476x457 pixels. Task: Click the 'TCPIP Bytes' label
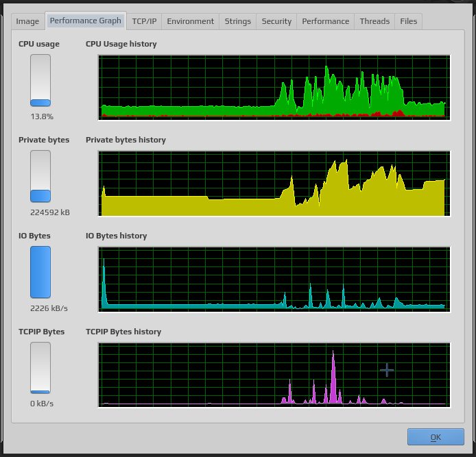pos(42,332)
